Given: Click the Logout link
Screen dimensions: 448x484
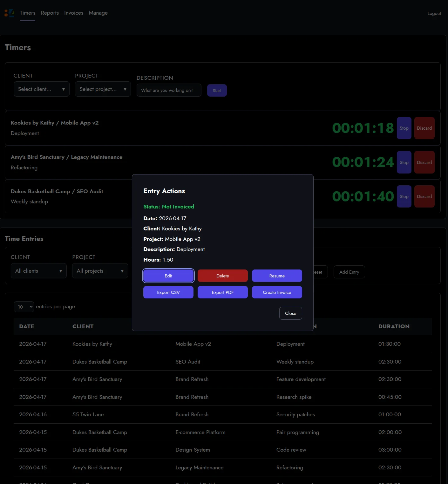Looking at the screenshot, I should (x=434, y=13).
